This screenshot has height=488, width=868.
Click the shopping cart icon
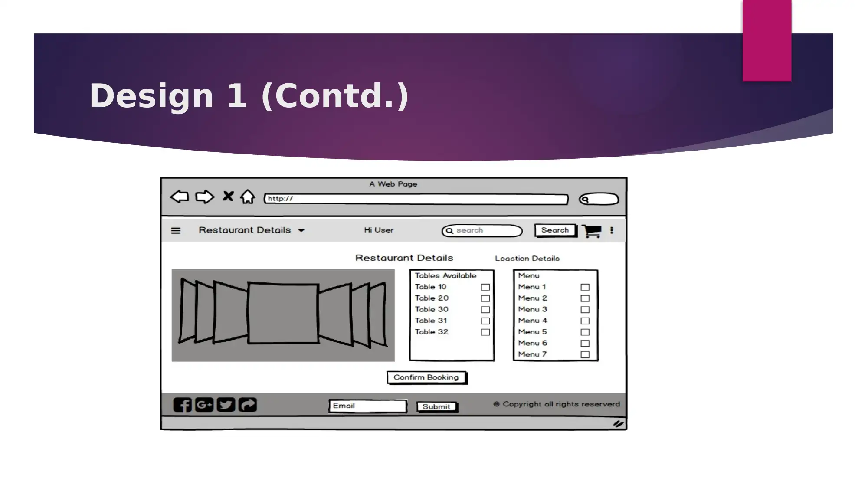pos(591,230)
